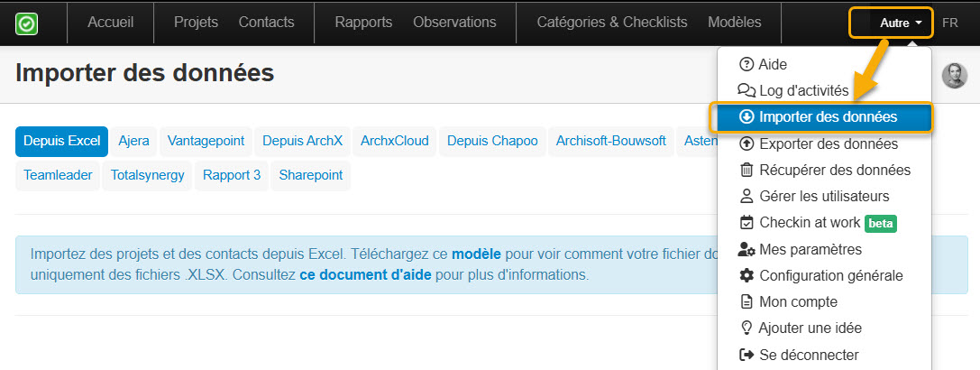Select the Totalsynergy tab

tap(148, 176)
